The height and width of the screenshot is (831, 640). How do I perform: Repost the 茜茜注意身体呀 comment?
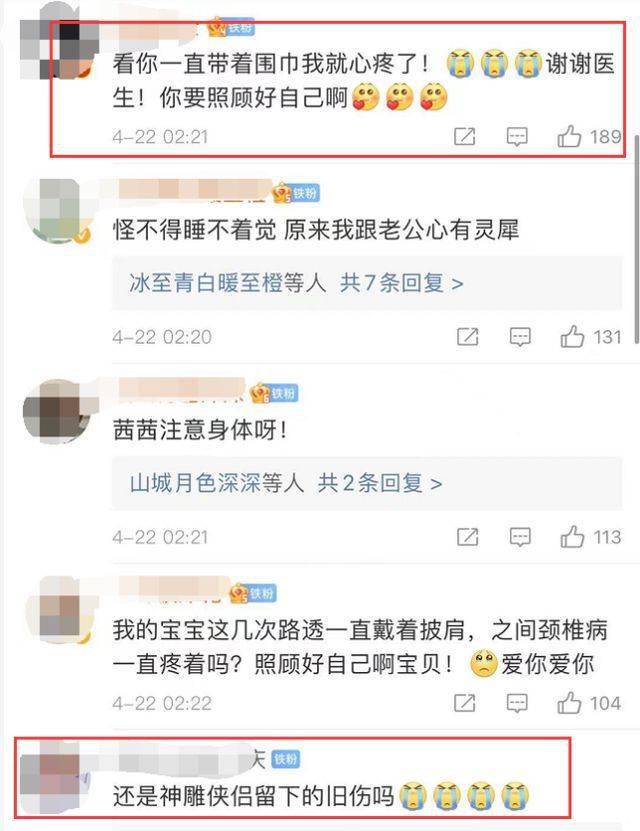tap(468, 537)
